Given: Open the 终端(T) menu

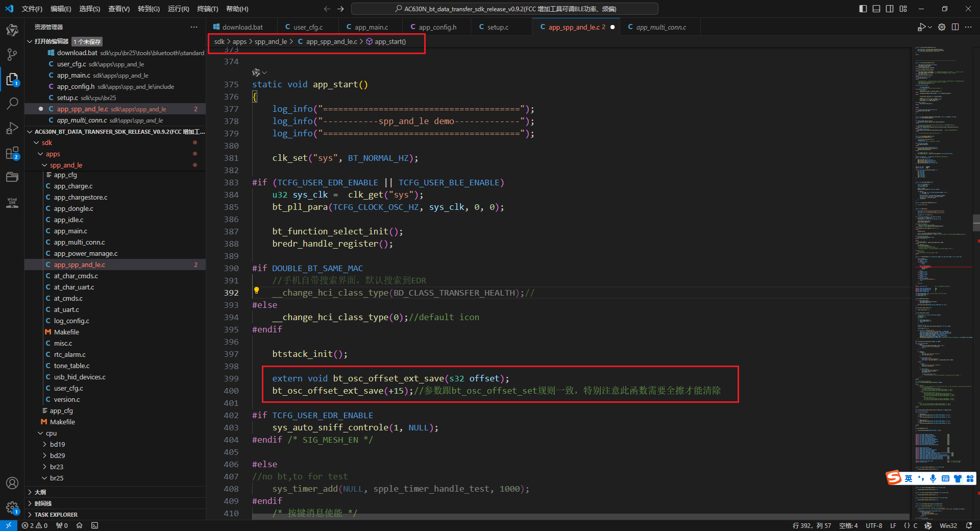Looking at the screenshot, I should point(208,9).
